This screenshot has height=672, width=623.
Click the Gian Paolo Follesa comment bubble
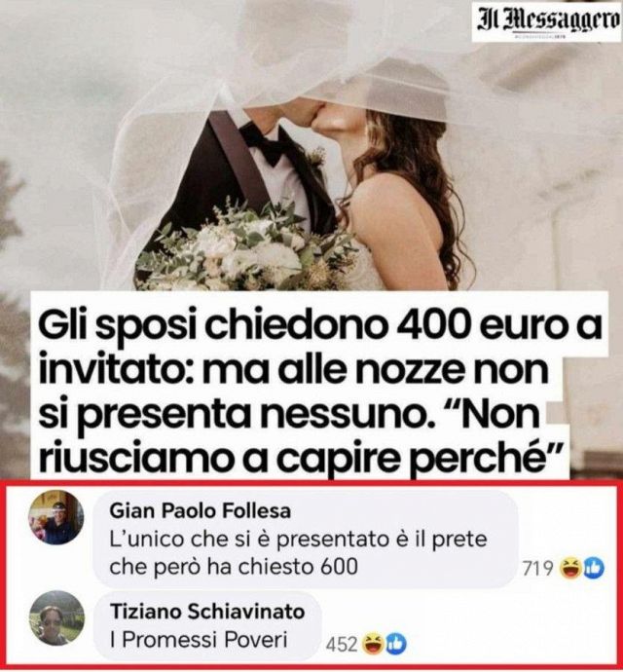coord(305,540)
